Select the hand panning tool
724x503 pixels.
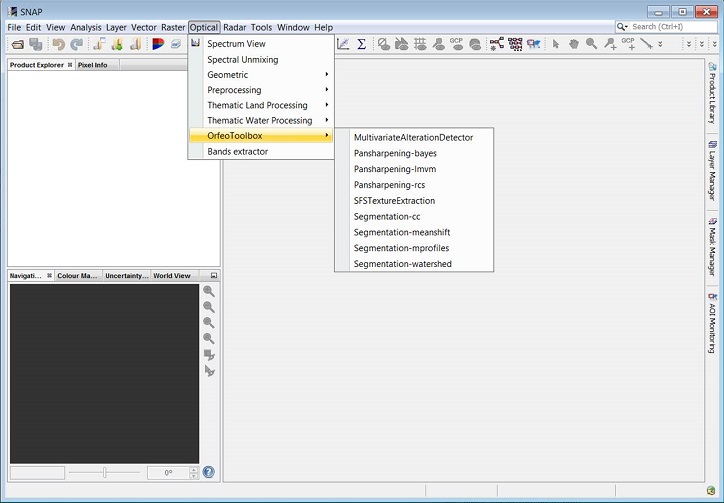tap(573, 44)
